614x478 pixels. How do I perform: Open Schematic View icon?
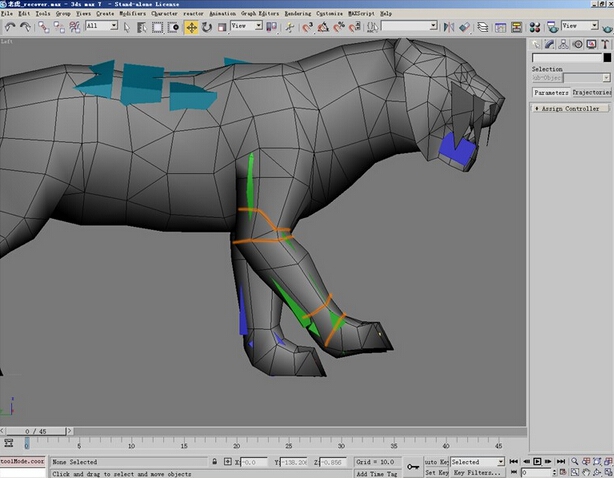pyautogui.click(x=516, y=27)
